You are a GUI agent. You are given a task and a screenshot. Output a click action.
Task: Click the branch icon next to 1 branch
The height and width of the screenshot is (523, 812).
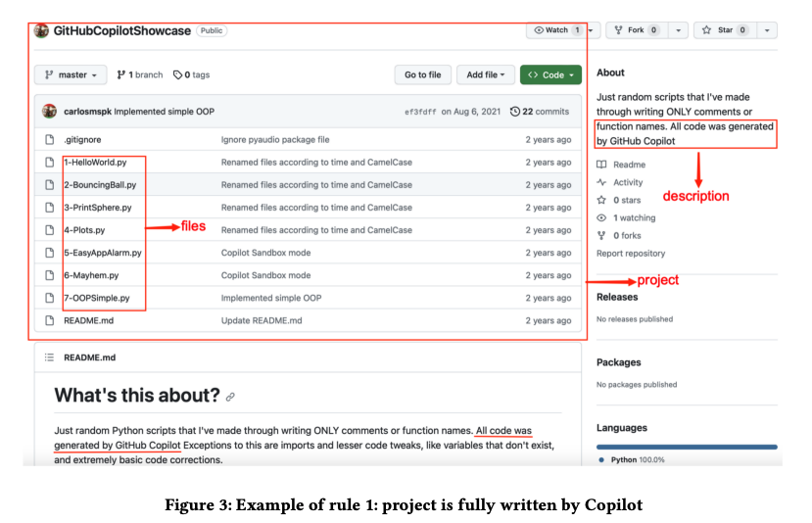(x=121, y=75)
